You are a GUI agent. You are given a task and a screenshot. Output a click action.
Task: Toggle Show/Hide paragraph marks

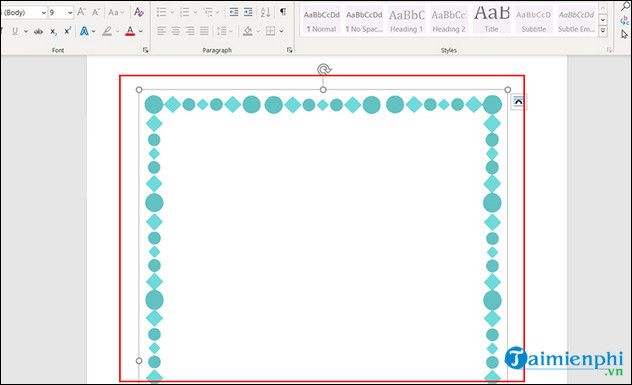pyautogui.click(x=283, y=12)
